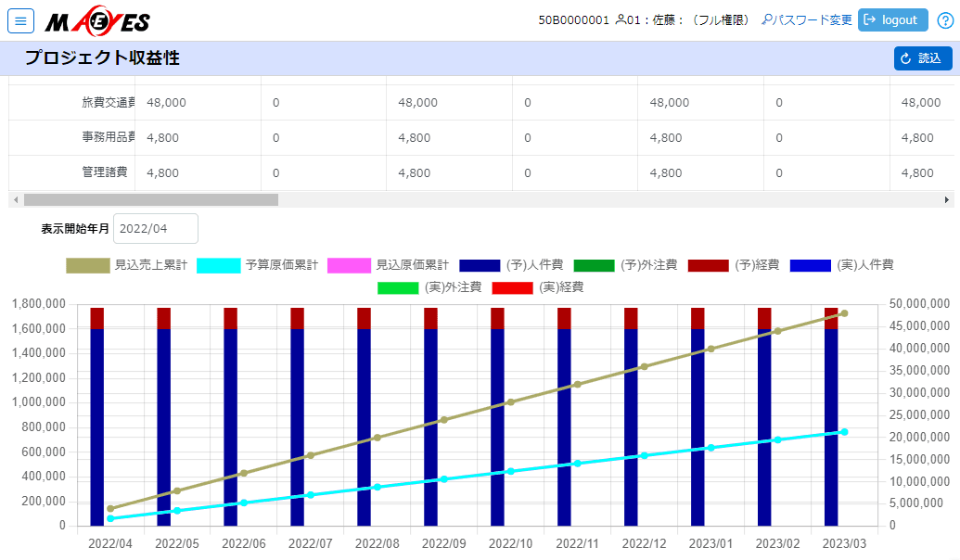Open the hamburger navigation menu
The height and width of the screenshot is (560, 960).
pos(20,20)
